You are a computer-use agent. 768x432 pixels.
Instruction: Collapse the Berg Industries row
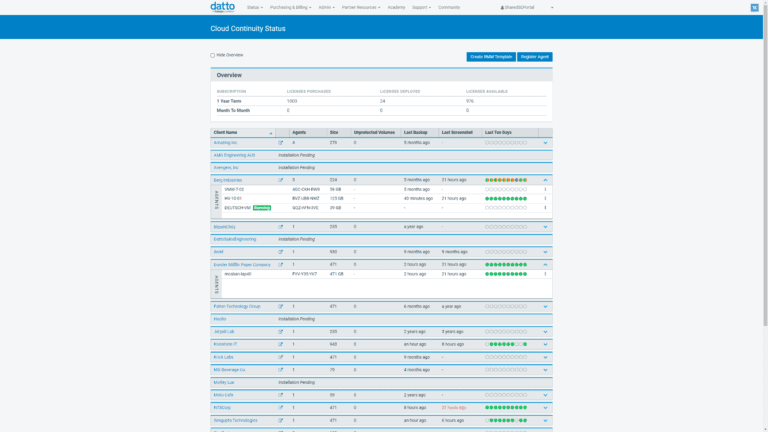pos(545,180)
